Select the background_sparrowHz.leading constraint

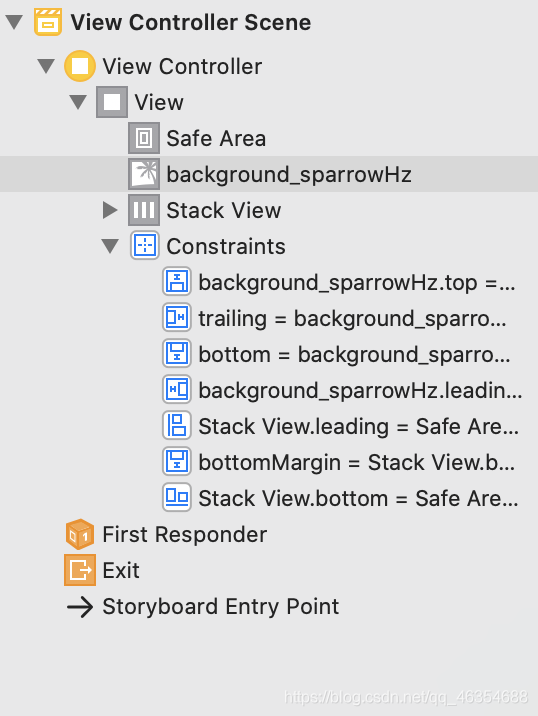coord(342,390)
